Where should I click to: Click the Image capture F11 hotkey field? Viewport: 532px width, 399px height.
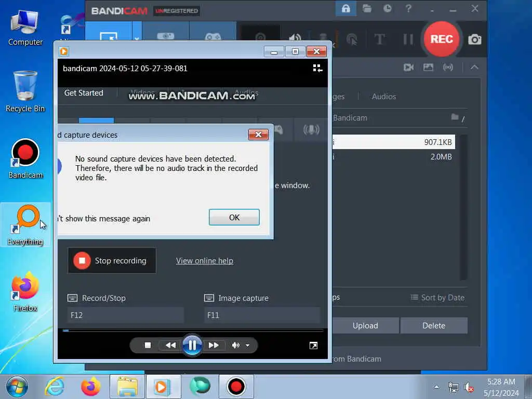pyautogui.click(x=262, y=315)
